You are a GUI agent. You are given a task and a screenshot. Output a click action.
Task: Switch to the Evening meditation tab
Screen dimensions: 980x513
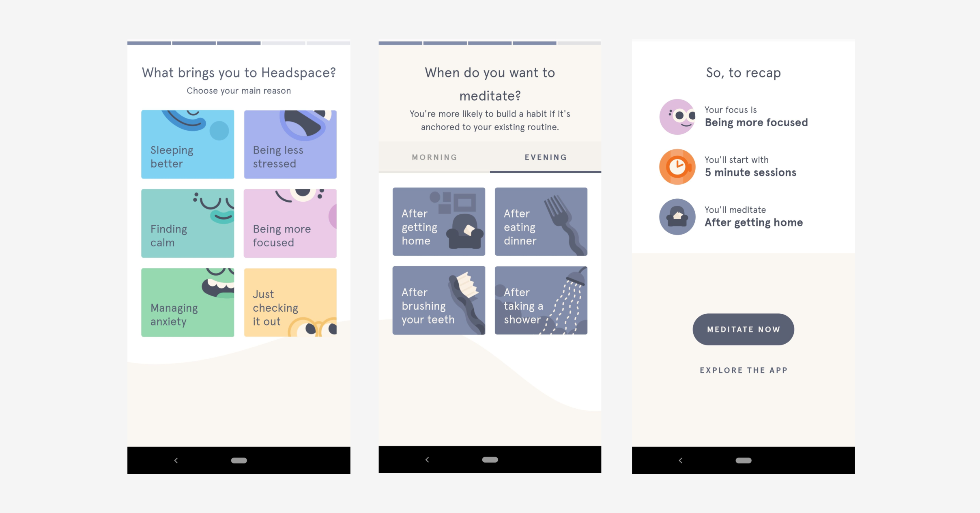pyautogui.click(x=546, y=157)
